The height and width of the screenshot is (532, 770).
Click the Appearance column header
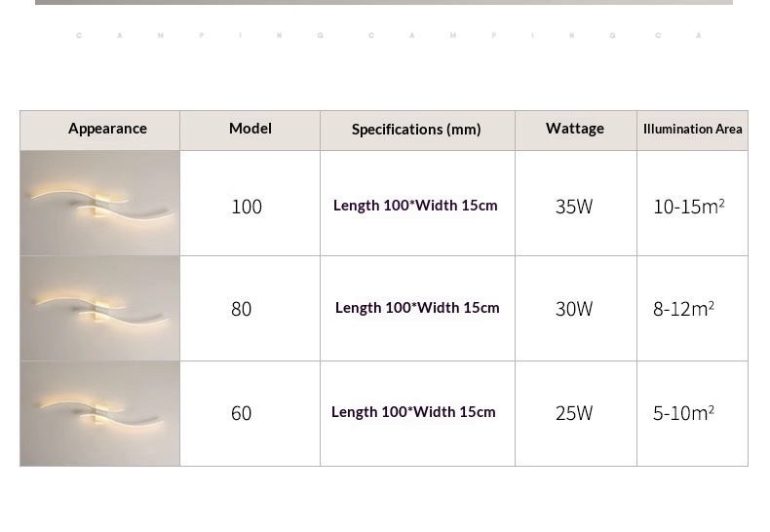pyautogui.click(x=107, y=129)
